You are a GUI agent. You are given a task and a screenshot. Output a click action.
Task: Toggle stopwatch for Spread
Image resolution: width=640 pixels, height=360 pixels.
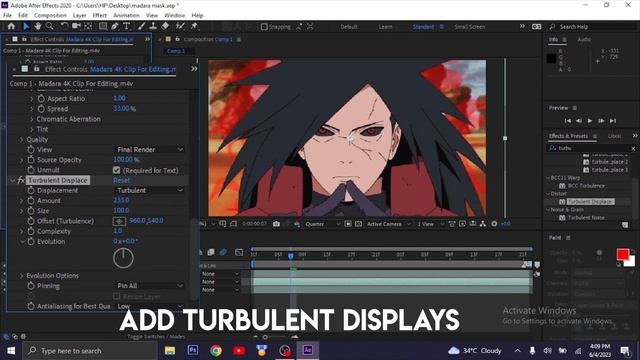(41, 109)
